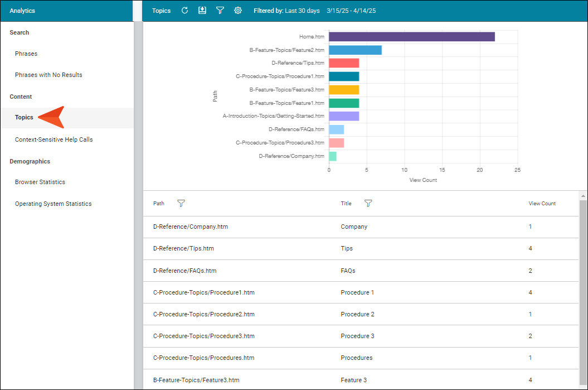
Task: Select the D-Reference/Tips.htm table row
Action: (x=183, y=248)
